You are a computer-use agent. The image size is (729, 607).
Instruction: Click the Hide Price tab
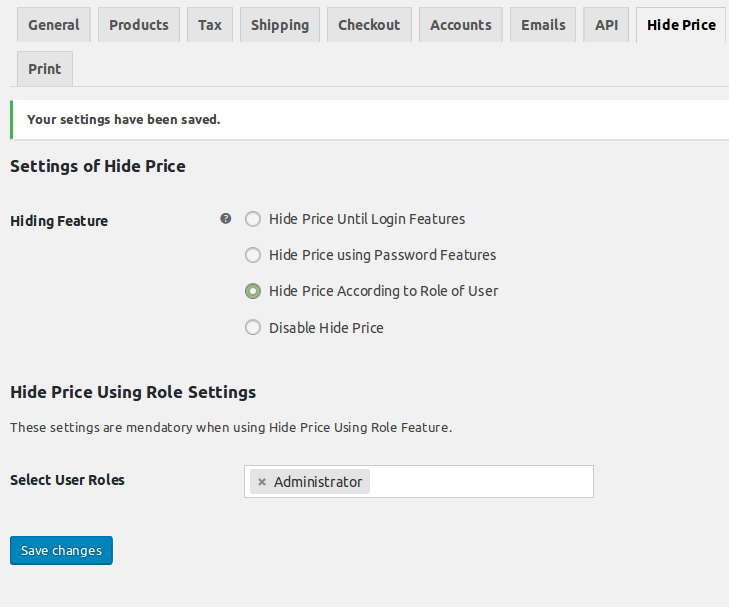click(681, 25)
